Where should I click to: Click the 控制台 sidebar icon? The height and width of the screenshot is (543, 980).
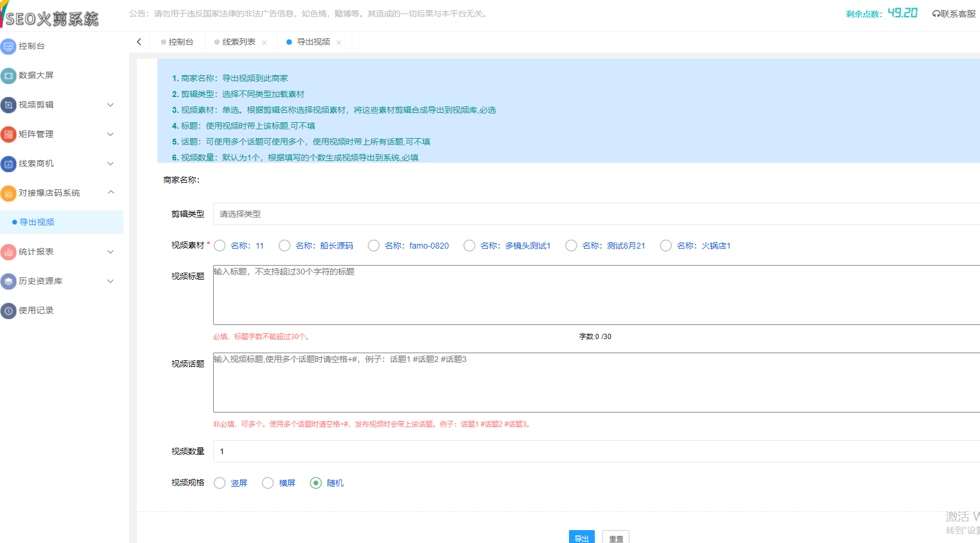[8, 46]
